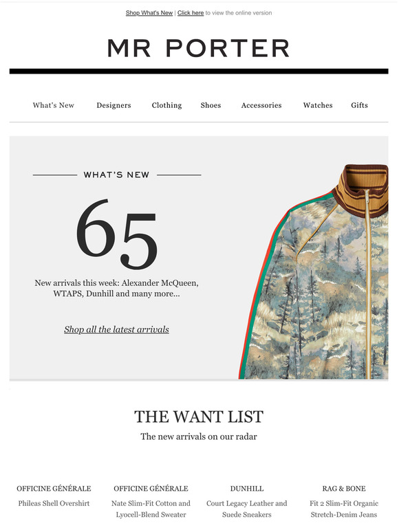Click Shop all the latest arrivals
The image size is (399, 532).
point(116,329)
